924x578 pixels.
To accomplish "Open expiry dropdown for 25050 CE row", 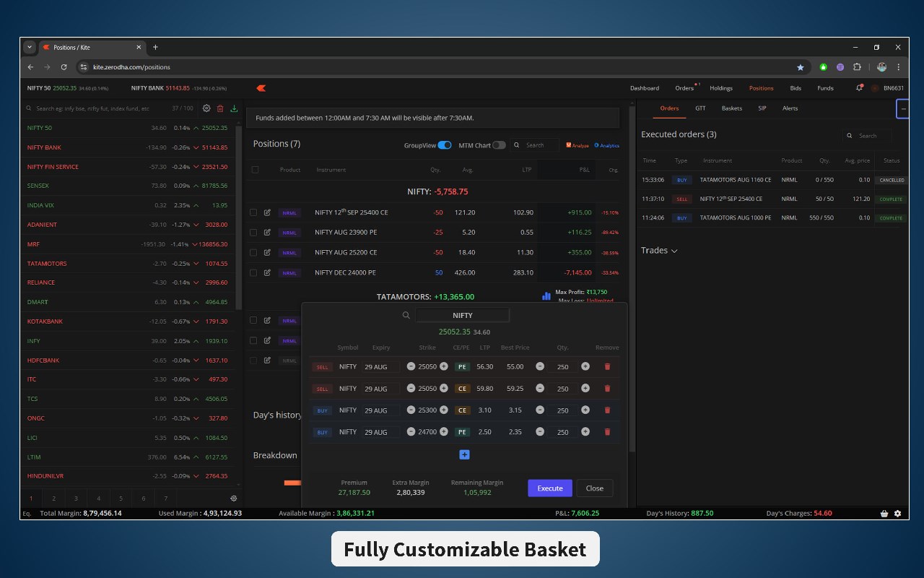I will pos(380,389).
